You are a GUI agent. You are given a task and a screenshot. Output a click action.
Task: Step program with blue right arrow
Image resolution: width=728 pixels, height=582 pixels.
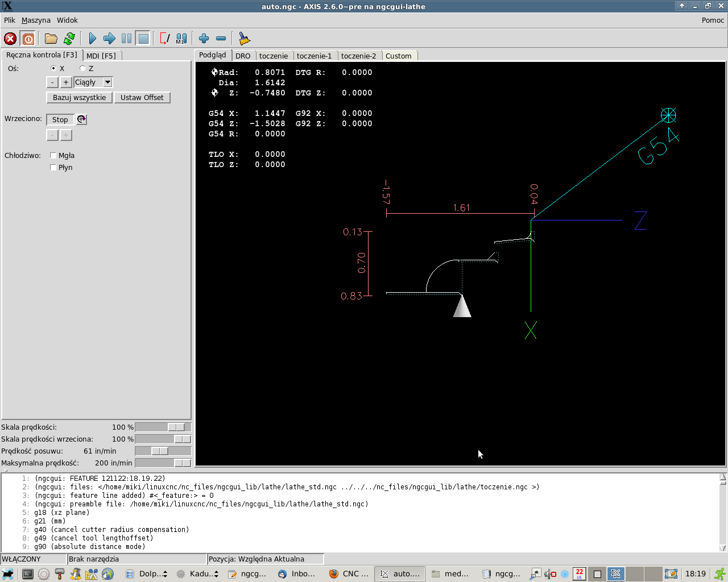(109, 39)
